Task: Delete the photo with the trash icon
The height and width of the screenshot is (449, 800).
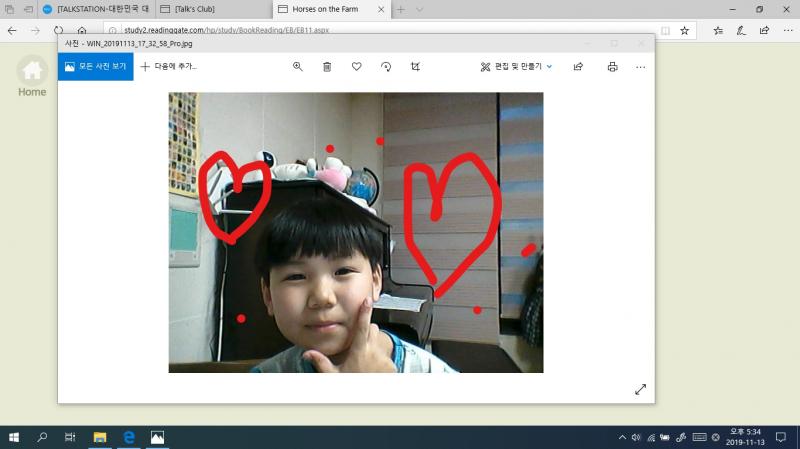Action: coord(327,67)
